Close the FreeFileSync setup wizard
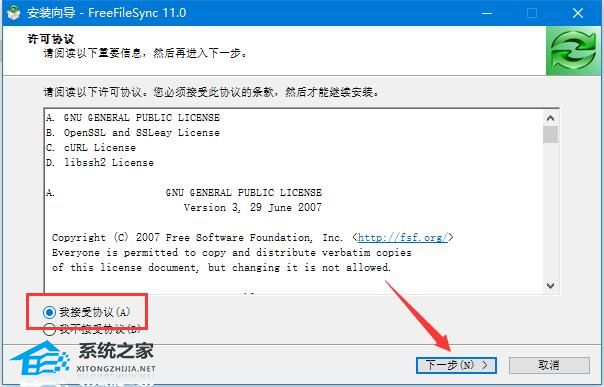 577,13
